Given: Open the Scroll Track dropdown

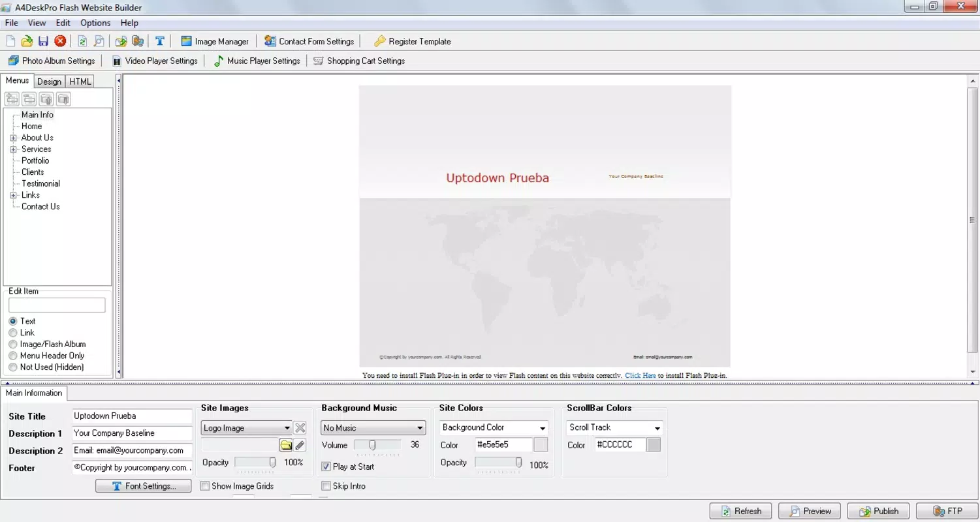Looking at the screenshot, I should (614, 428).
